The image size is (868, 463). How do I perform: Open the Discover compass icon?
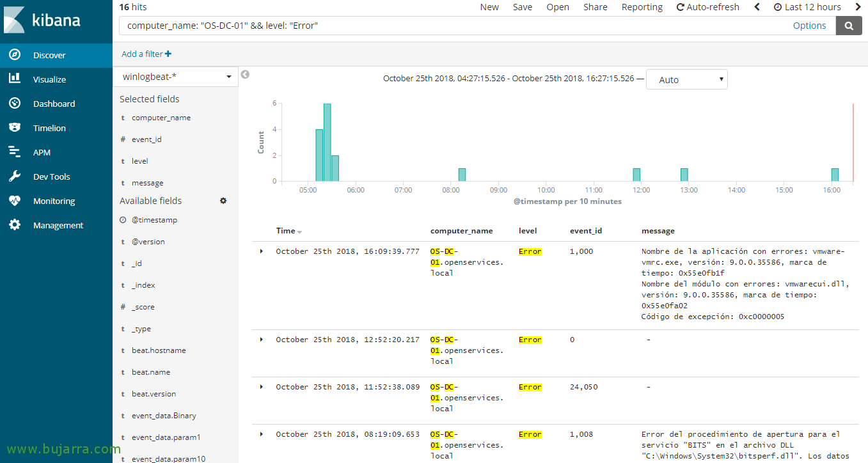tap(15, 55)
